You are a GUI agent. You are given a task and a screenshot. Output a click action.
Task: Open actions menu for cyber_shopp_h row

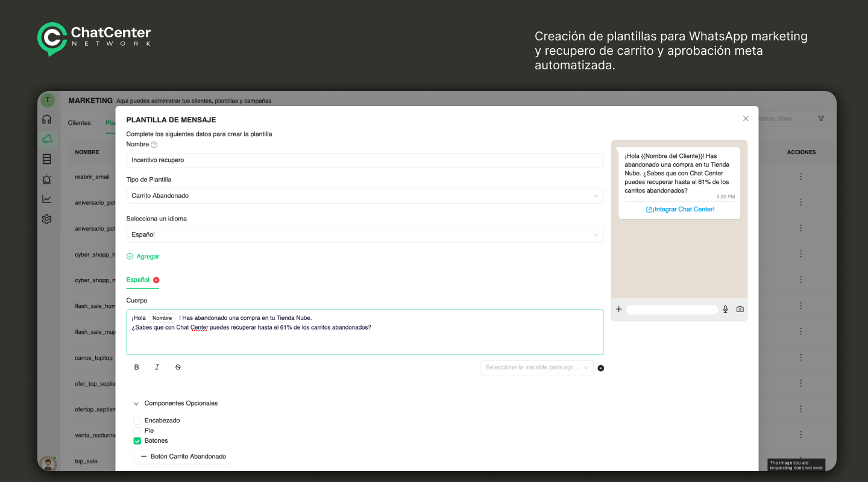pyautogui.click(x=801, y=254)
